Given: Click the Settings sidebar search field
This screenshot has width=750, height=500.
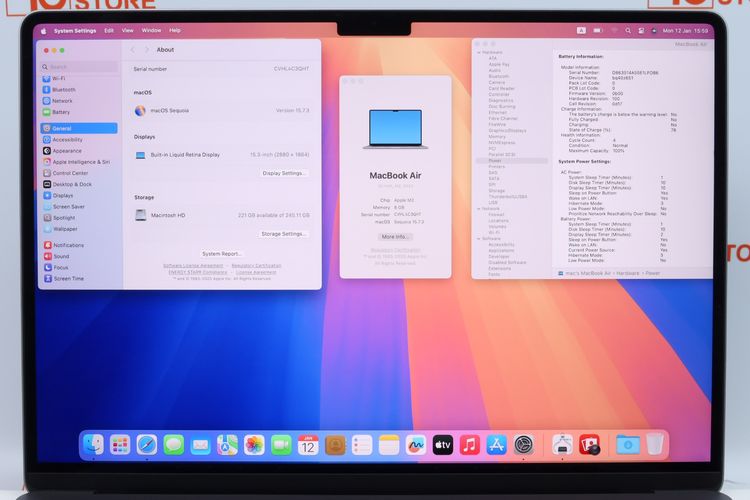Looking at the screenshot, I should pyautogui.click(x=79, y=67).
